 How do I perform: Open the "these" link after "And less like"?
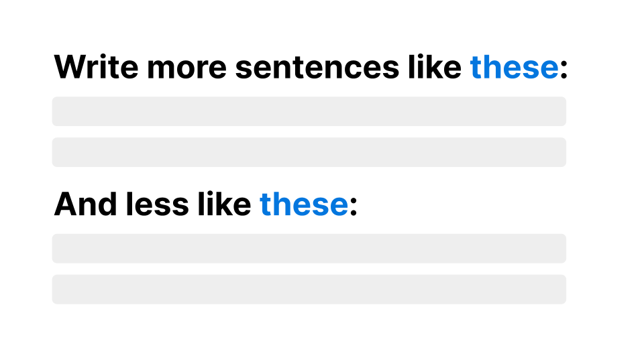(x=304, y=204)
